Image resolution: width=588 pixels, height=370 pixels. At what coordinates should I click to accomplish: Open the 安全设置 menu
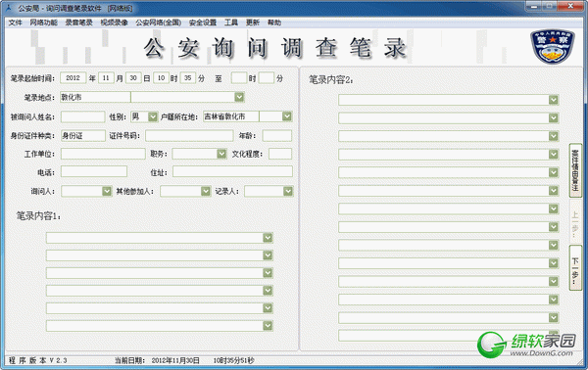pos(203,23)
